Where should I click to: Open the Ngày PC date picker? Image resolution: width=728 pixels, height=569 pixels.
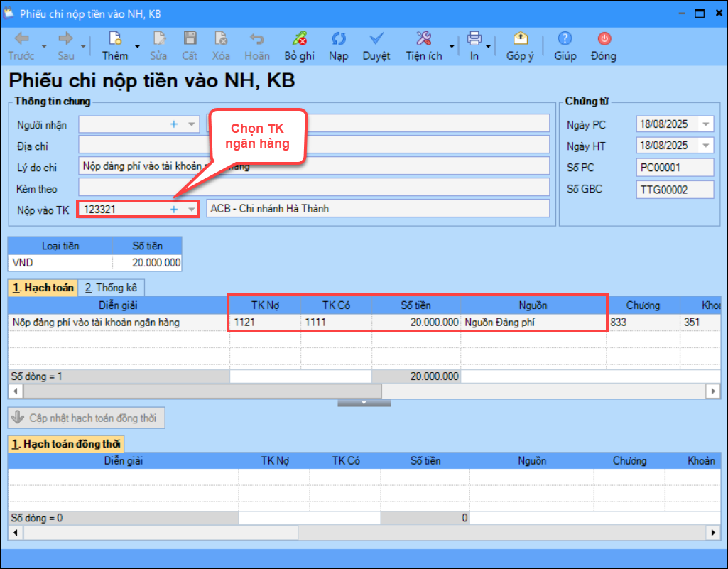(706, 124)
